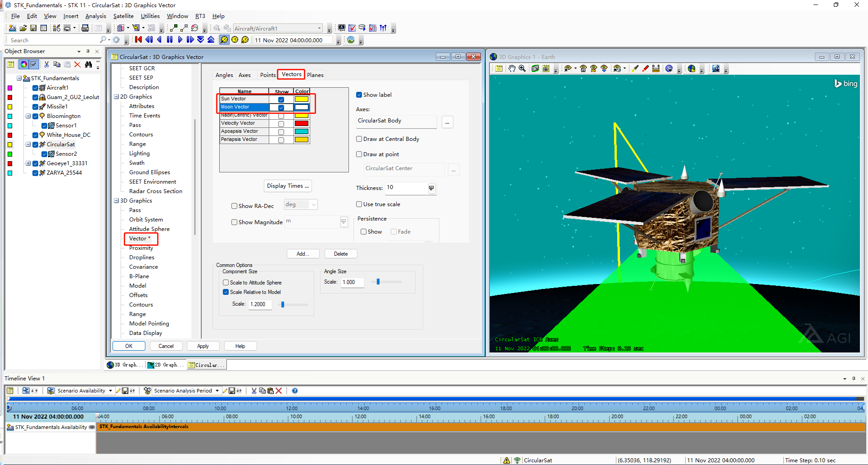868x465 pixels.
Task: Open the Satellite menu
Action: (x=123, y=16)
